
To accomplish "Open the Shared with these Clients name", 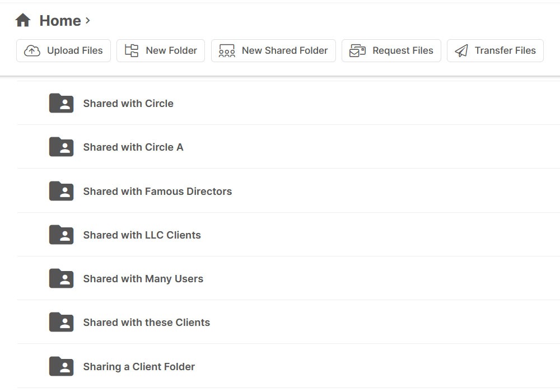I will pyautogui.click(x=146, y=323).
